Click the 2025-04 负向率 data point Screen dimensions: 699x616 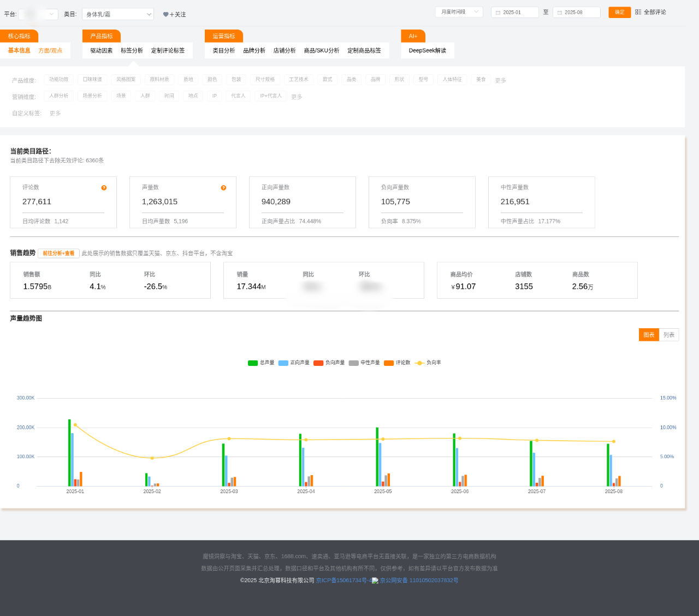[306, 440]
